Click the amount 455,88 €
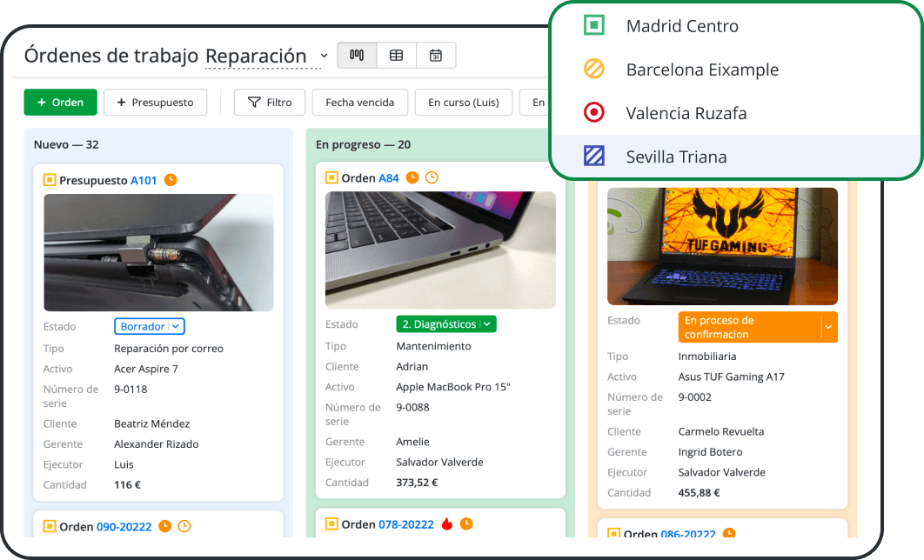This screenshot has width=924, height=560. [699, 493]
